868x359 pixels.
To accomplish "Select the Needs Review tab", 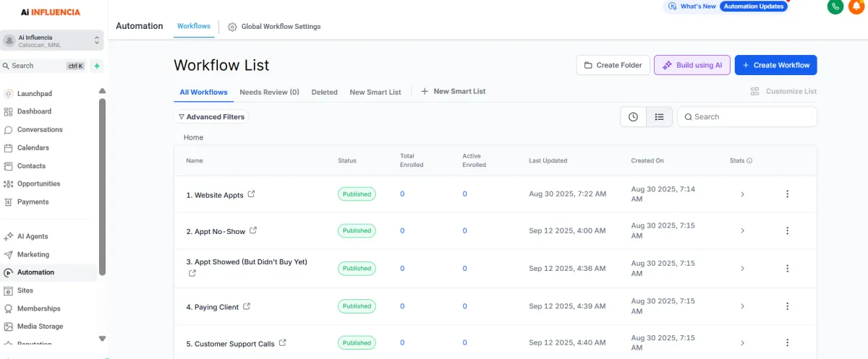I will tap(269, 92).
